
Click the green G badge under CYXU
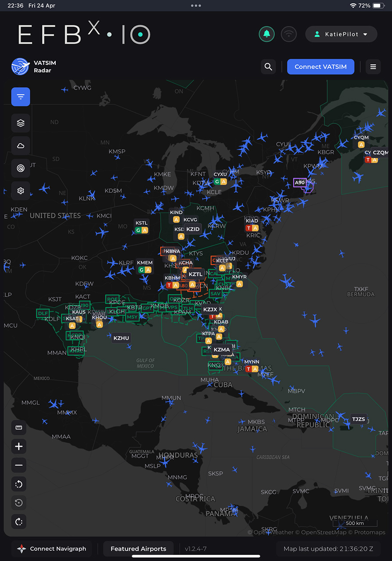217,181
